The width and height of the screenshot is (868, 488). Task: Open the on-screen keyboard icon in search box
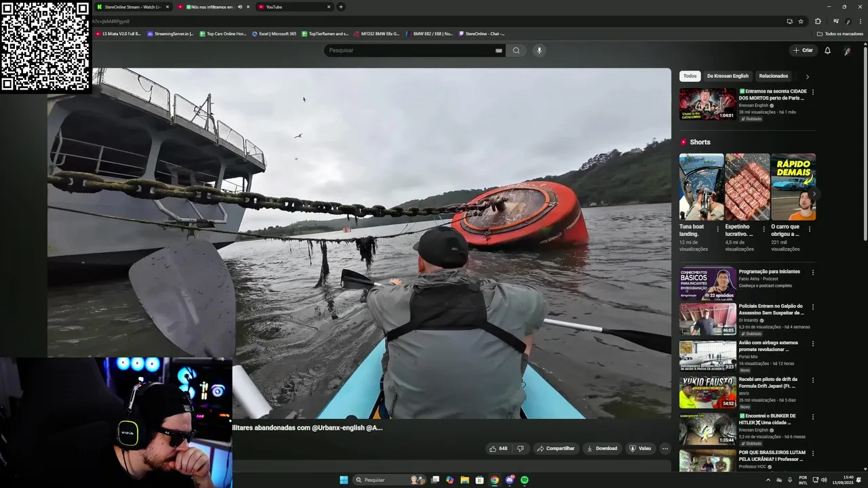498,50
